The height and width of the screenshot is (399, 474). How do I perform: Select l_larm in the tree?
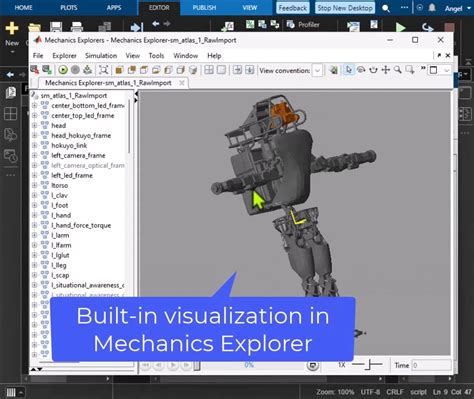tap(60, 235)
